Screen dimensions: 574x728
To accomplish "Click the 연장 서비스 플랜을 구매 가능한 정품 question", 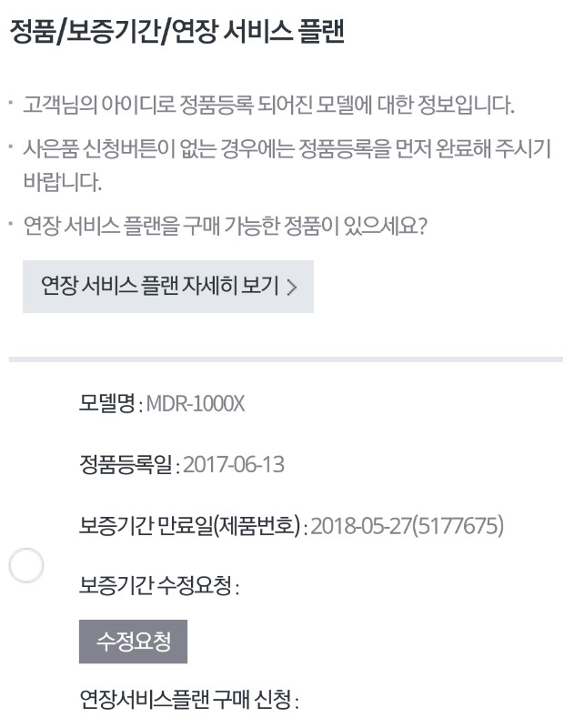I will click(x=225, y=225).
